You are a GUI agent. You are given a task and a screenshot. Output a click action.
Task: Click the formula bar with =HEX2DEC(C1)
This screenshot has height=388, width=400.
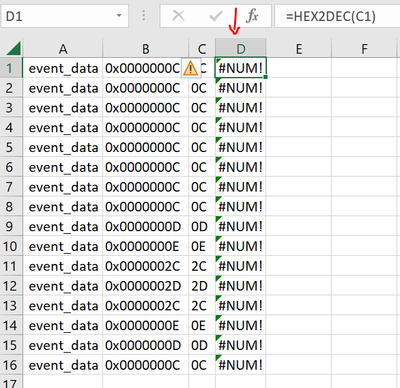[x=337, y=16]
